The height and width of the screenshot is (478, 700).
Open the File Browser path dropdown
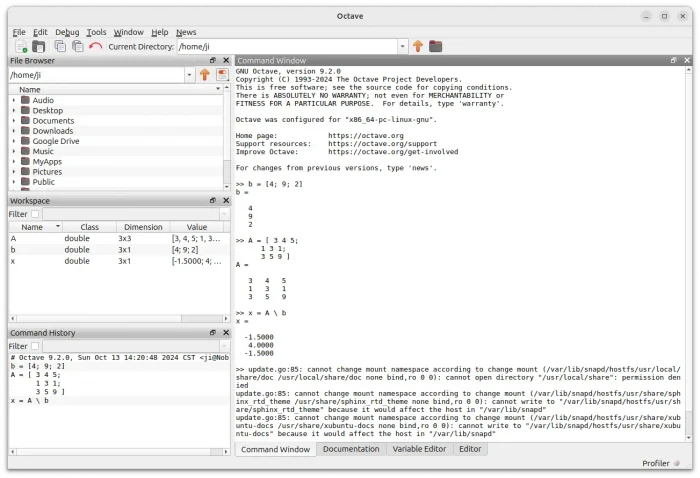(x=189, y=75)
